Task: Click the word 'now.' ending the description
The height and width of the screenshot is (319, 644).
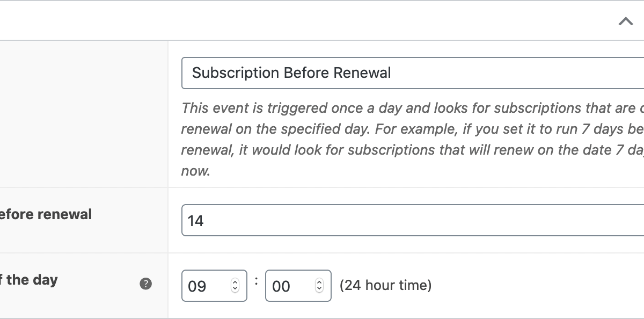Action: click(195, 171)
